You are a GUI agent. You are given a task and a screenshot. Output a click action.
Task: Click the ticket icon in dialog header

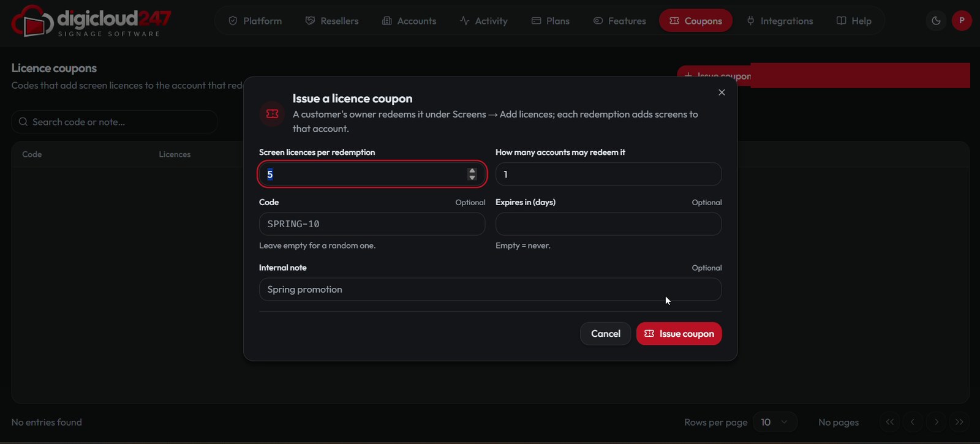coord(273,114)
